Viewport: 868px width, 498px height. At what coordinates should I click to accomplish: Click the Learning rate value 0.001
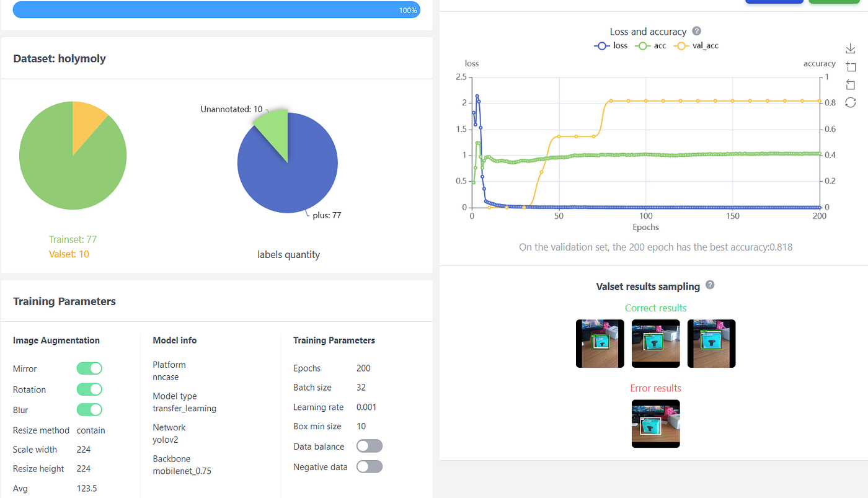366,407
